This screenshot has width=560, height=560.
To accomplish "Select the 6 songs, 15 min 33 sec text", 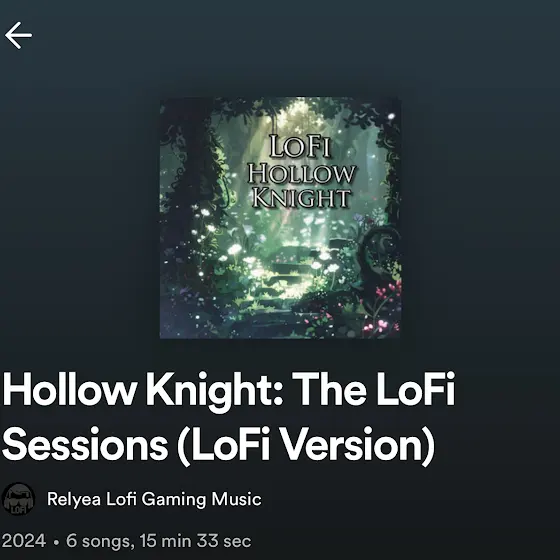I will point(159,541).
